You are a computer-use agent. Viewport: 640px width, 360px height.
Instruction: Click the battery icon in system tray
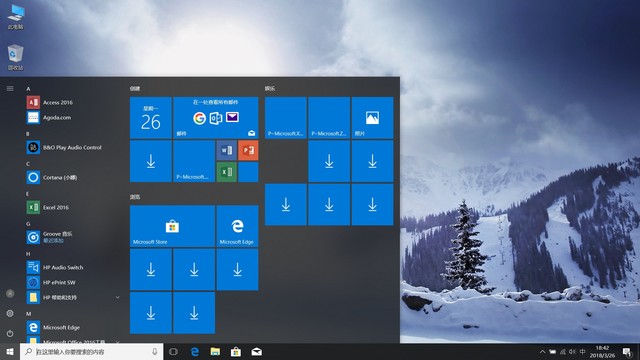click(553, 351)
